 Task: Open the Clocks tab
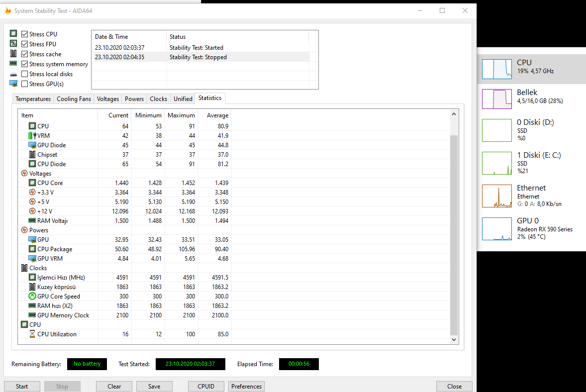point(159,98)
